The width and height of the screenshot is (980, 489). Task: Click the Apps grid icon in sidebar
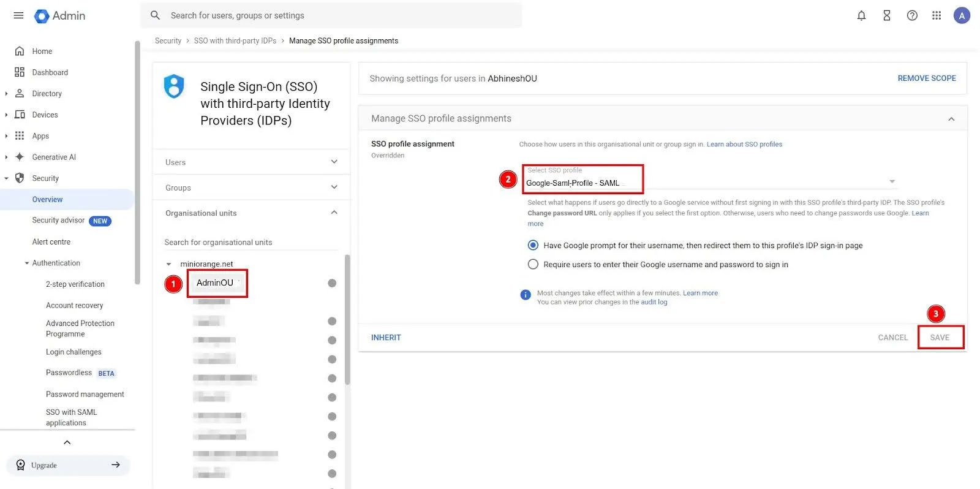20,136
